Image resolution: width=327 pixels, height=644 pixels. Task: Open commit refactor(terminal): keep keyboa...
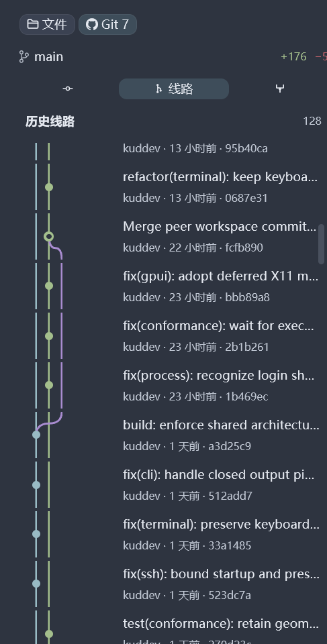point(220,187)
